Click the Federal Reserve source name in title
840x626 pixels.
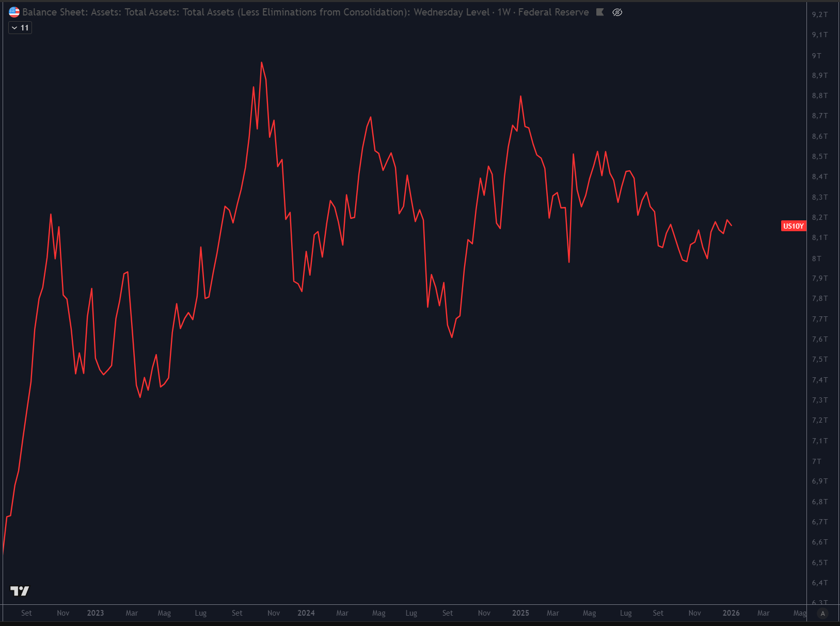tap(553, 12)
